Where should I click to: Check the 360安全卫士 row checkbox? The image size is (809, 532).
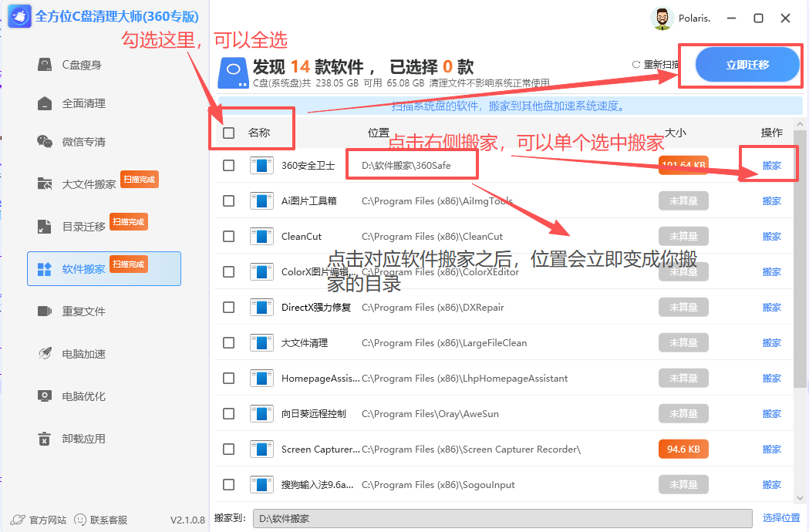tap(228, 165)
